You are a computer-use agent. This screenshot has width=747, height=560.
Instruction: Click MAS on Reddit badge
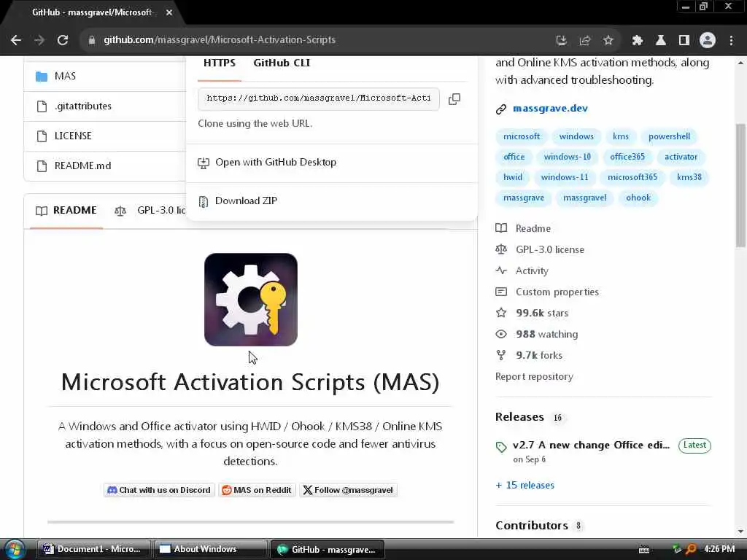tap(258, 490)
